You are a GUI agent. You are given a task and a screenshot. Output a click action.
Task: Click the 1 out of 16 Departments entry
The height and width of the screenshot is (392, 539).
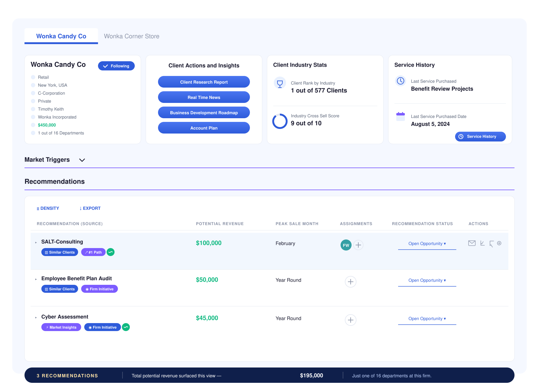[x=61, y=133]
